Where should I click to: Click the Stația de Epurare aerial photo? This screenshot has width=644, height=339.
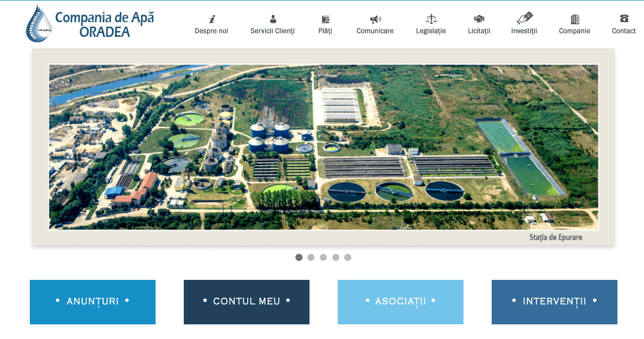coord(324,146)
